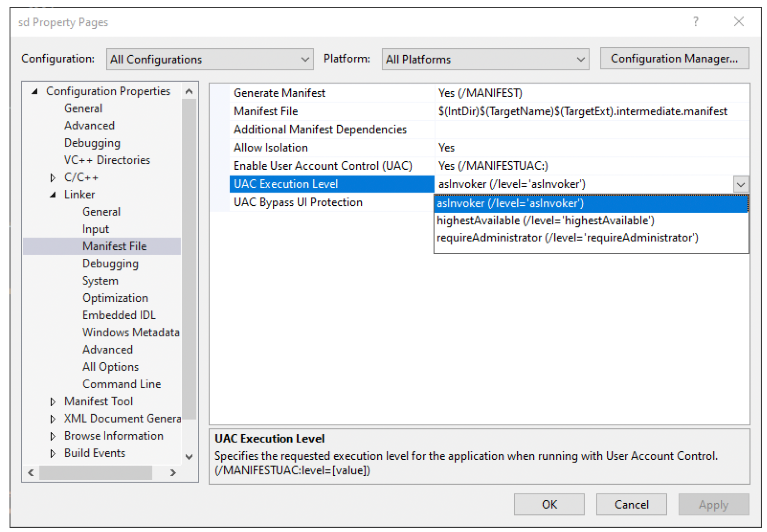Select Debugging under Linker
The image size is (767, 532).
pos(110,264)
